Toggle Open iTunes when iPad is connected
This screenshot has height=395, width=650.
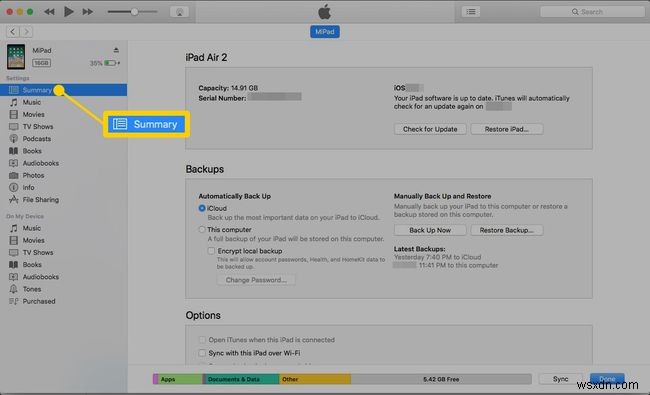[202, 340]
